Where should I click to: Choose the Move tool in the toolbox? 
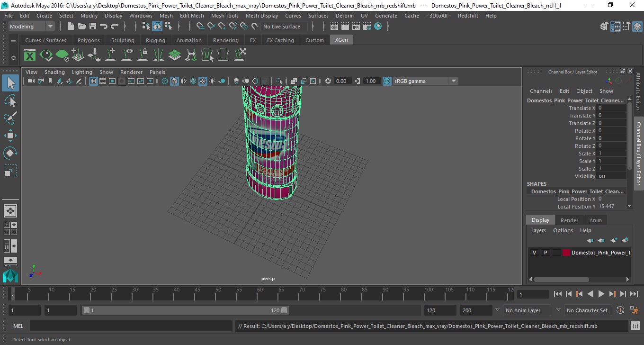pyautogui.click(x=10, y=136)
